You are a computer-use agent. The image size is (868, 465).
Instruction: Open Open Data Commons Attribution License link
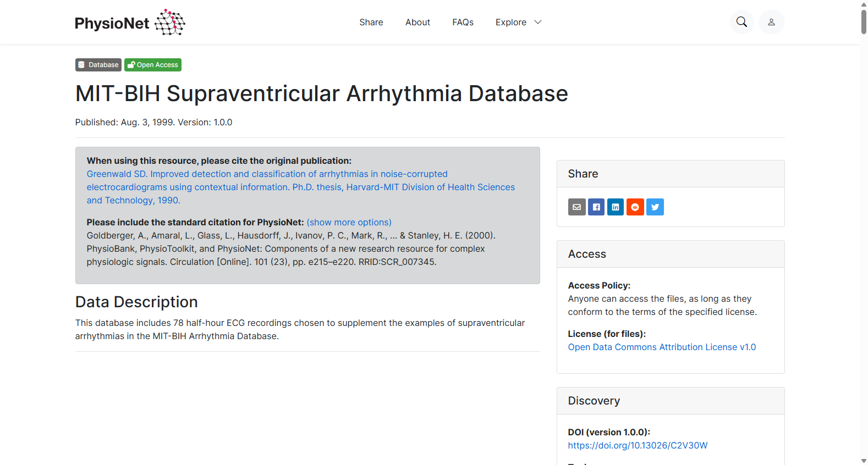point(662,347)
